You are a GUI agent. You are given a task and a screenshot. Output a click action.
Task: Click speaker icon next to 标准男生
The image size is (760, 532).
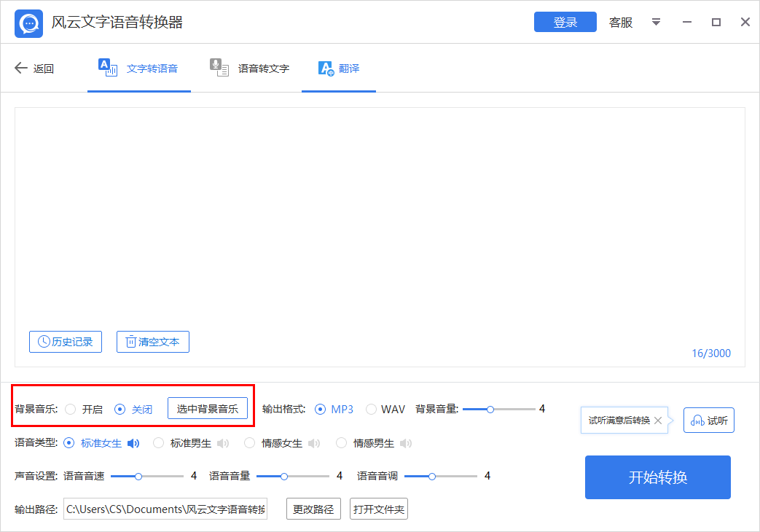tap(222, 442)
